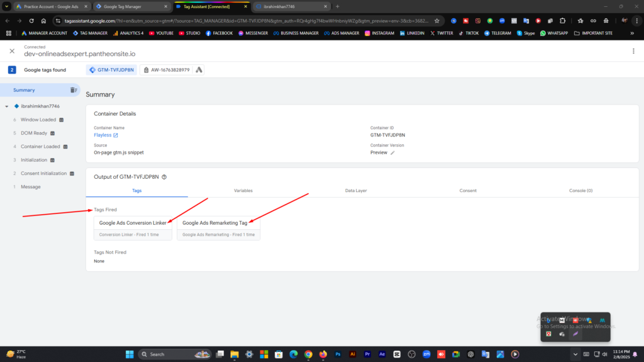The image size is (644, 362).
Task: Switch to ibrahimkhan7746 browser tab
Action: [x=291, y=6]
